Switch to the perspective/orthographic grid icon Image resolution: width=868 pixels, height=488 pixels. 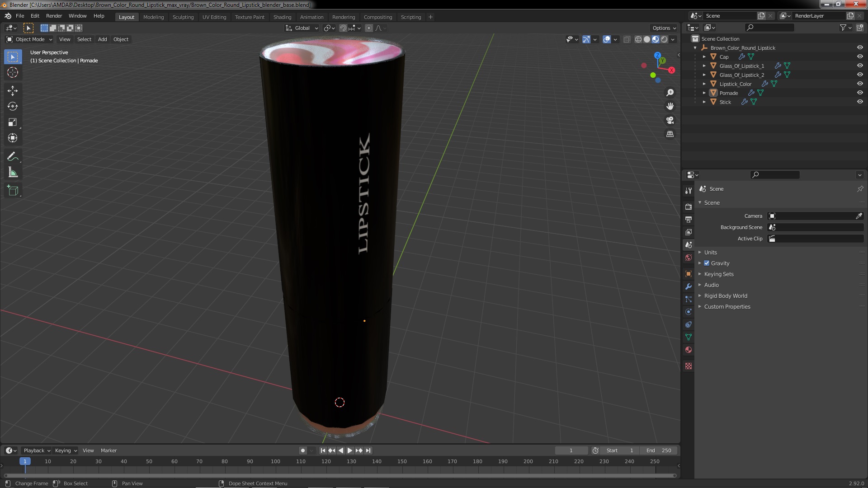coord(670,134)
